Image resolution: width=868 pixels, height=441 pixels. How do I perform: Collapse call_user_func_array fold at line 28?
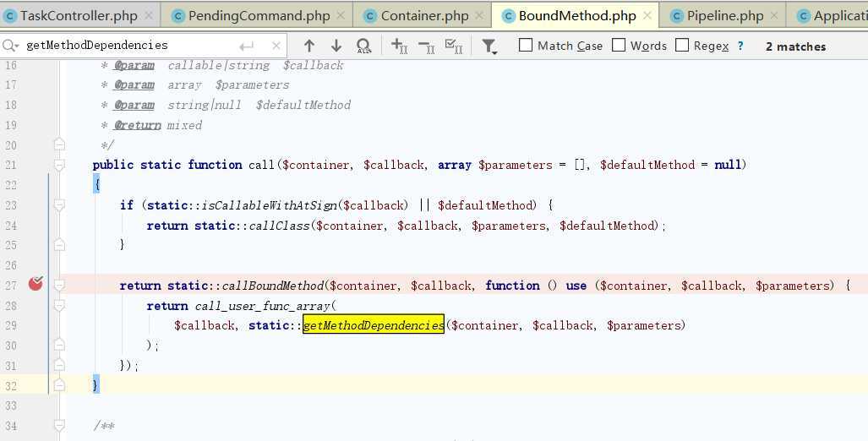coord(59,306)
